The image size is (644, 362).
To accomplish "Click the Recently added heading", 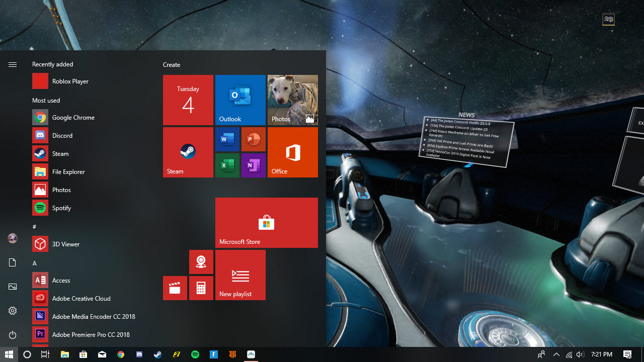I will pos(53,64).
